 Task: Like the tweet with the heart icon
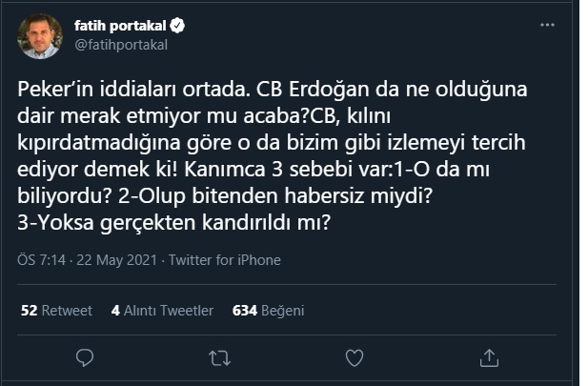355,358
